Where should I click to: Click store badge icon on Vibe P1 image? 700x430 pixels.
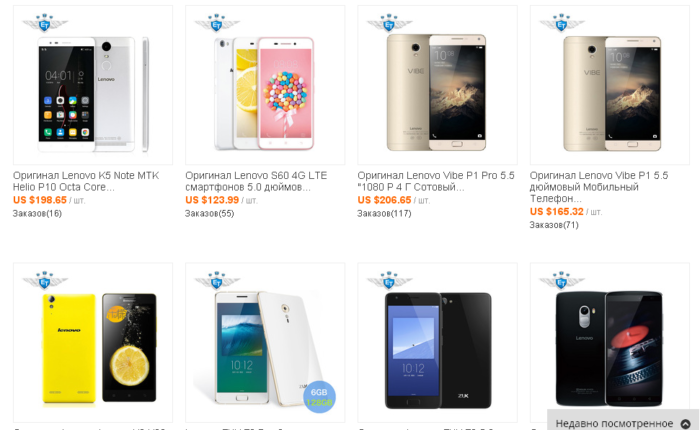point(562,23)
